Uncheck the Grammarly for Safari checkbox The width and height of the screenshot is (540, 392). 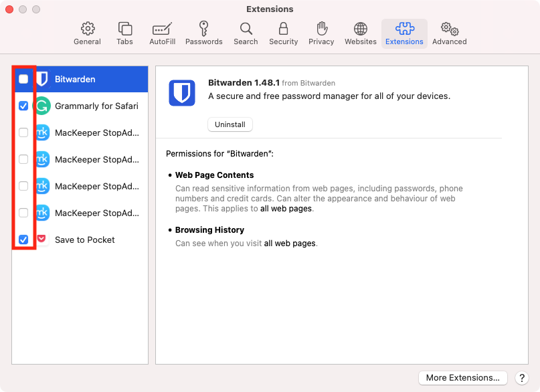(23, 106)
